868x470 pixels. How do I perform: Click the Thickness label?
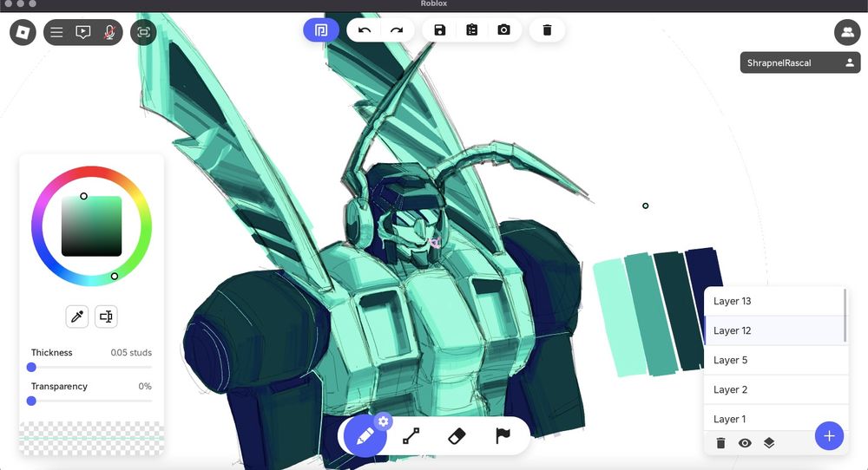pyautogui.click(x=51, y=352)
